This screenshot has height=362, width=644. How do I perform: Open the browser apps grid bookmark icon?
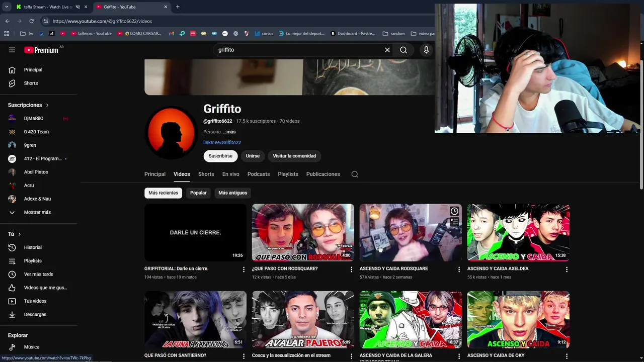pyautogui.click(x=7, y=34)
